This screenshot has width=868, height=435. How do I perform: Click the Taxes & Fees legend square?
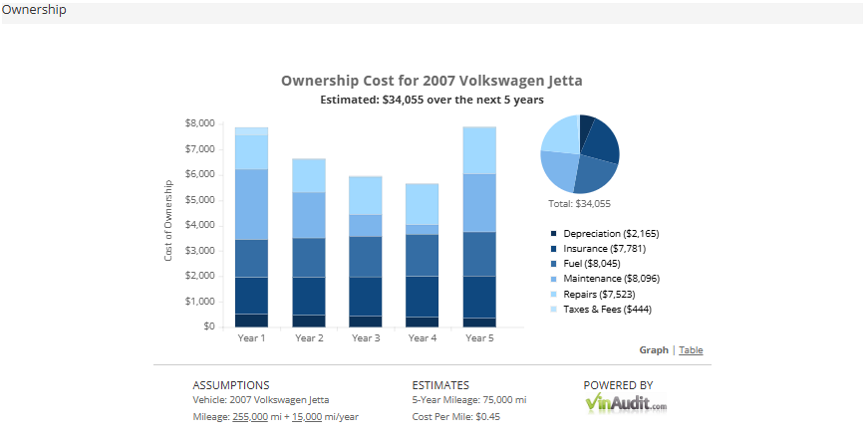point(553,310)
